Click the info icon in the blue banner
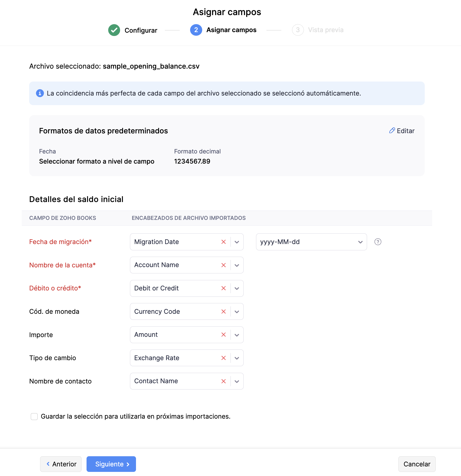461x476 pixels. 40,93
